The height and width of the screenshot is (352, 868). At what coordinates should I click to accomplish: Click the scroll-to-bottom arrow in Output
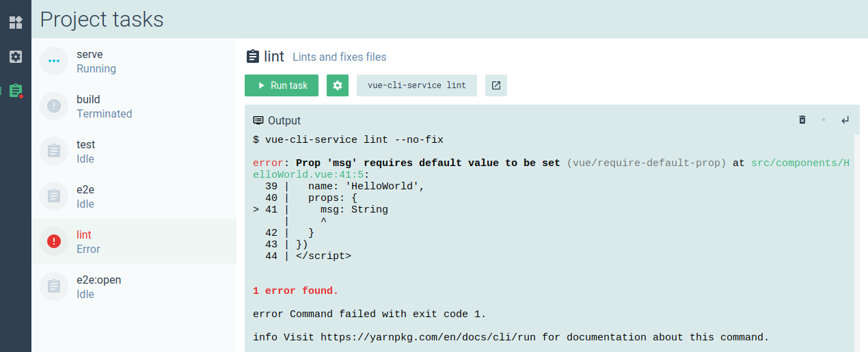(x=845, y=120)
